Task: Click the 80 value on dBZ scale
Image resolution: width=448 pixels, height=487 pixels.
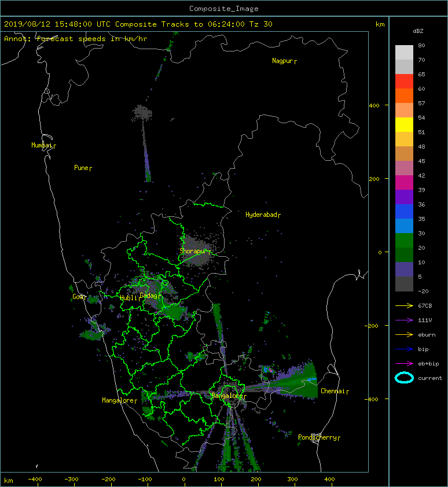Action: pyautogui.click(x=421, y=45)
